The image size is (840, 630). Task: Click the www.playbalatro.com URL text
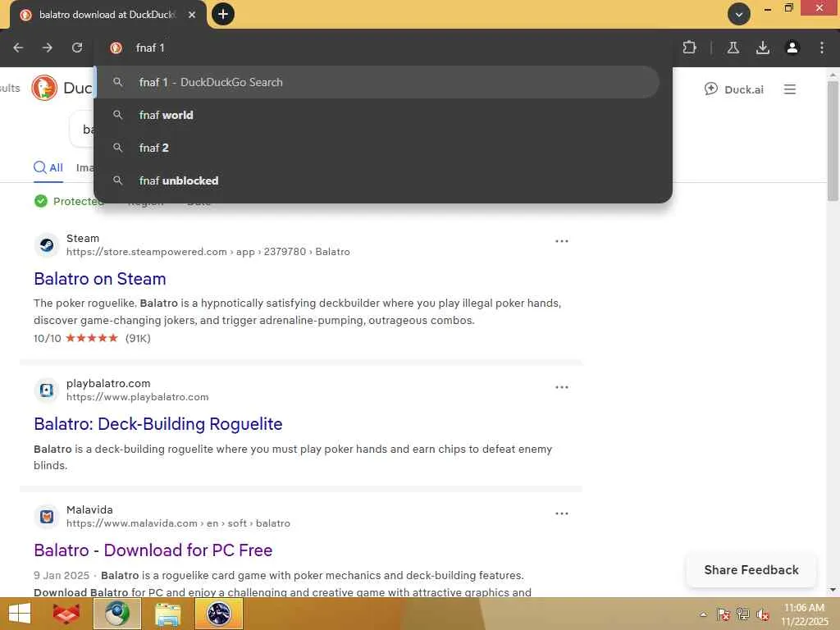137,397
